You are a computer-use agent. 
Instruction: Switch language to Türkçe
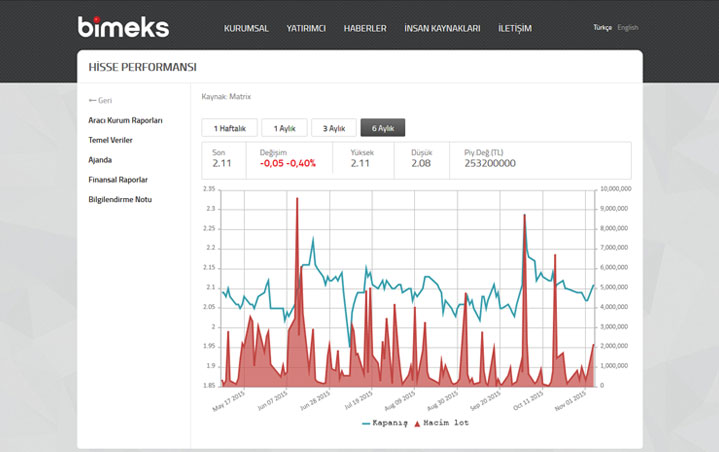(603, 28)
